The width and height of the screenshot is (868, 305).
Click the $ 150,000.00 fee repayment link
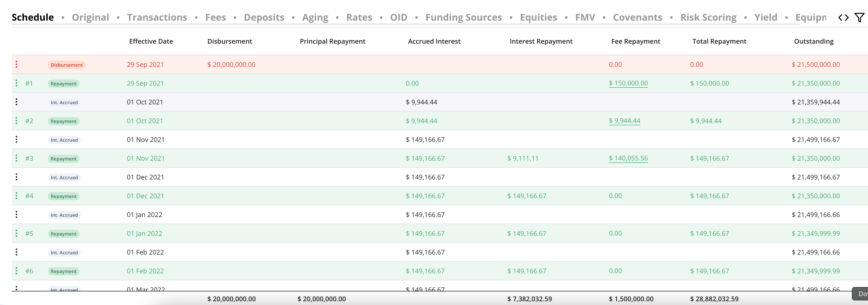(628, 83)
